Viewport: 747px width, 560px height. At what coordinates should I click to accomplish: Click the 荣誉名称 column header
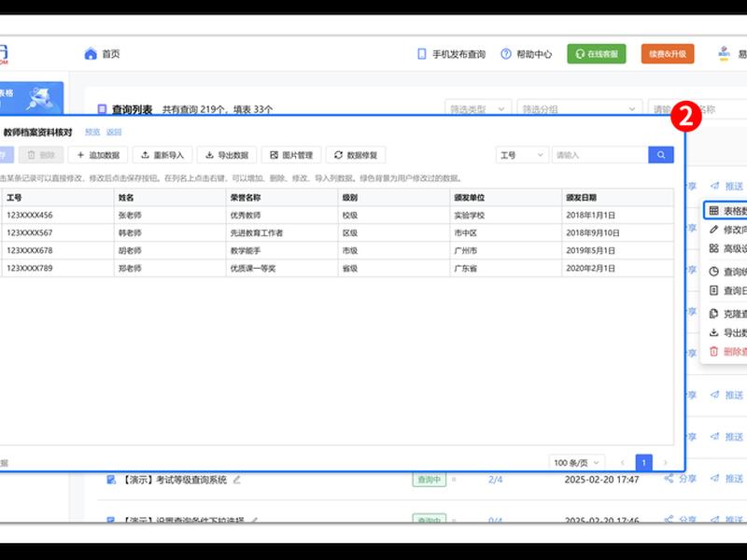click(282, 197)
